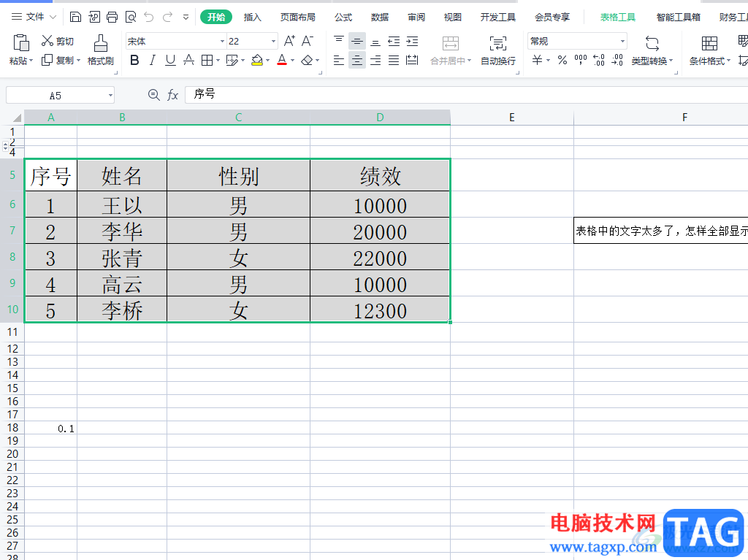748x560 pixels.
Task: Select cell containing 李华
Action: (122, 231)
